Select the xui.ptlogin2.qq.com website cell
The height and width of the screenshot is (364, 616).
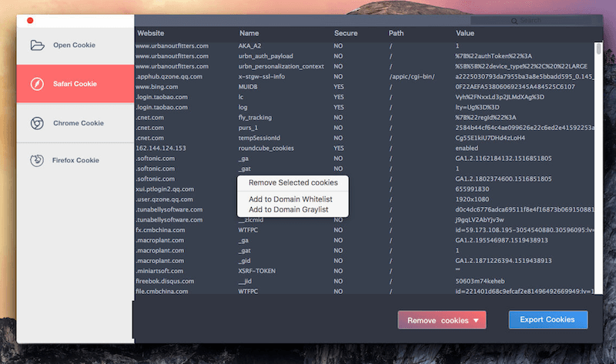[x=165, y=189]
